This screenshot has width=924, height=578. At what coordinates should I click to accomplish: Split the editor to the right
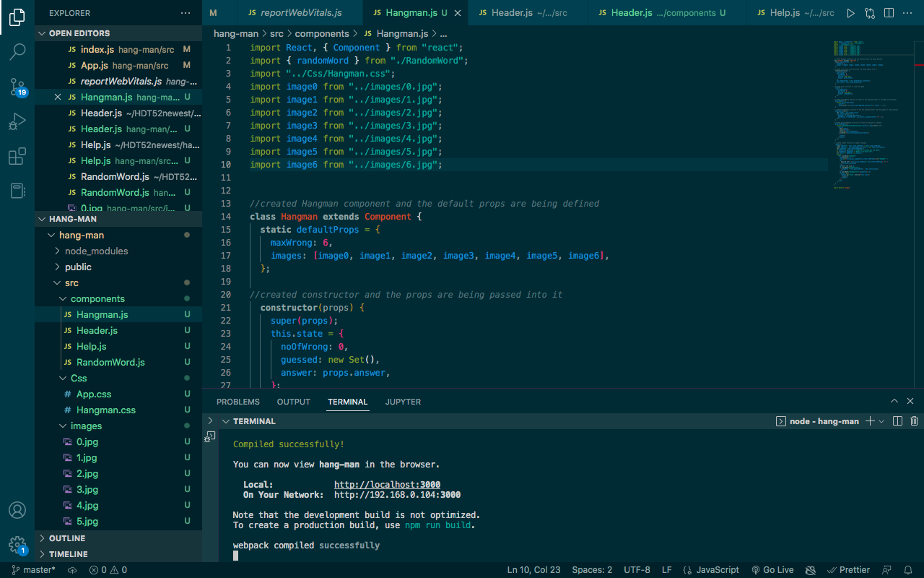click(889, 12)
